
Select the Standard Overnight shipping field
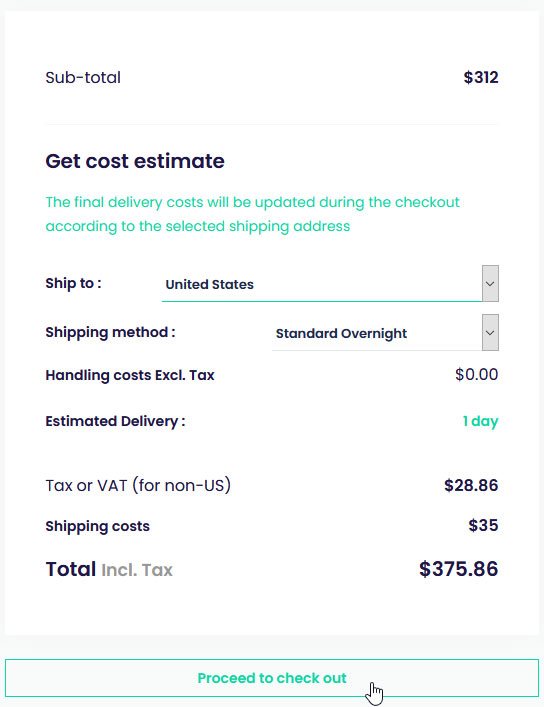click(377, 333)
